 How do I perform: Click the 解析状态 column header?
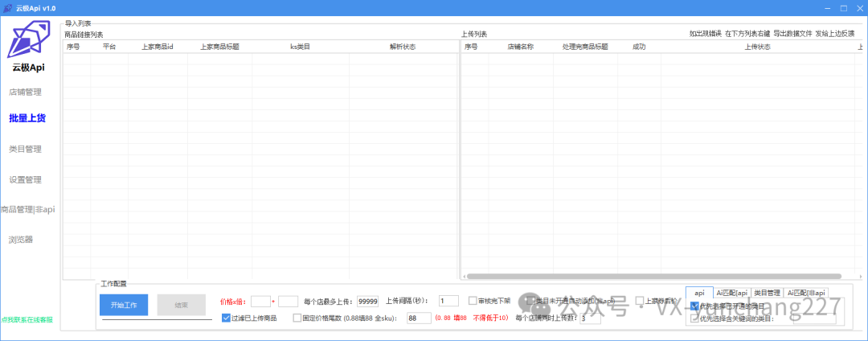click(403, 47)
